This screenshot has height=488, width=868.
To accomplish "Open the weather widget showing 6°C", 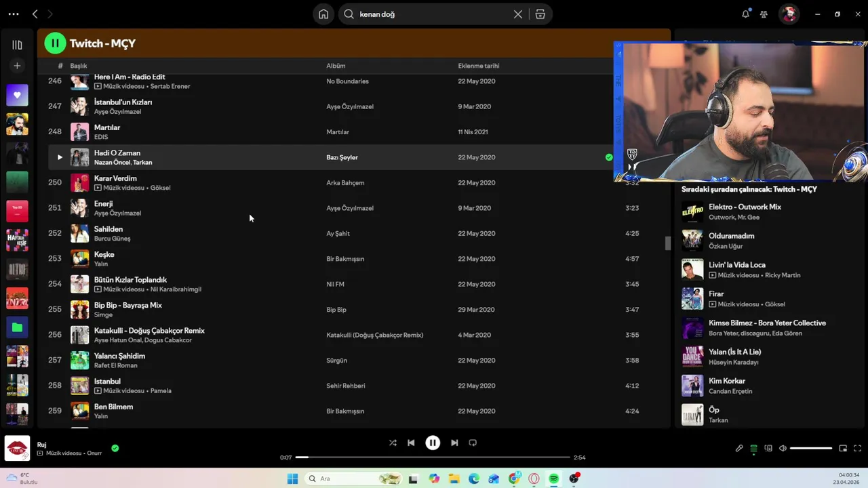I will 23,479.
